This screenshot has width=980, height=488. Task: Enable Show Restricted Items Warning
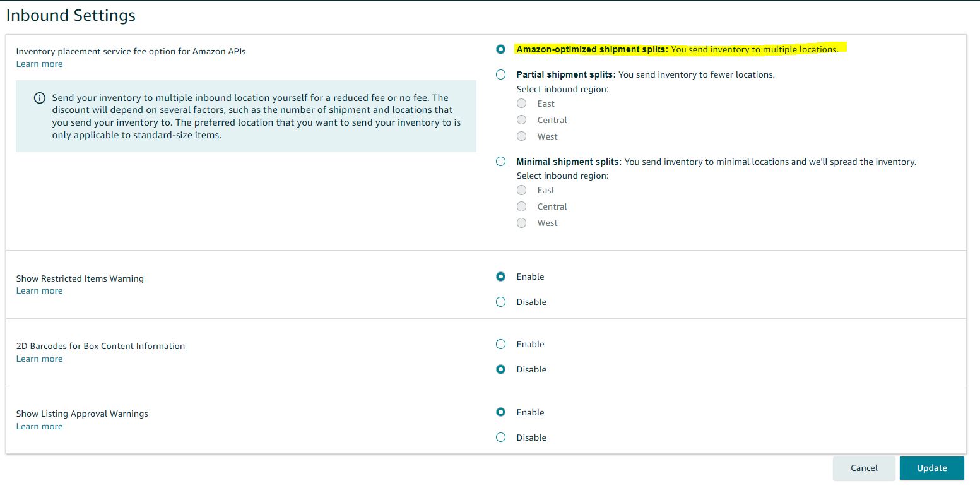coord(500,277)
